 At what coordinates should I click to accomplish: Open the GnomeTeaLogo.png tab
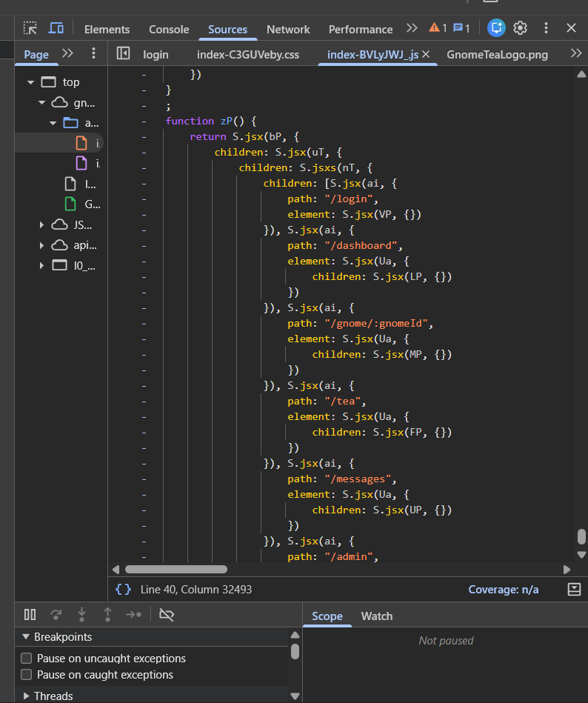pyautogui.click(x=498, y=55)
